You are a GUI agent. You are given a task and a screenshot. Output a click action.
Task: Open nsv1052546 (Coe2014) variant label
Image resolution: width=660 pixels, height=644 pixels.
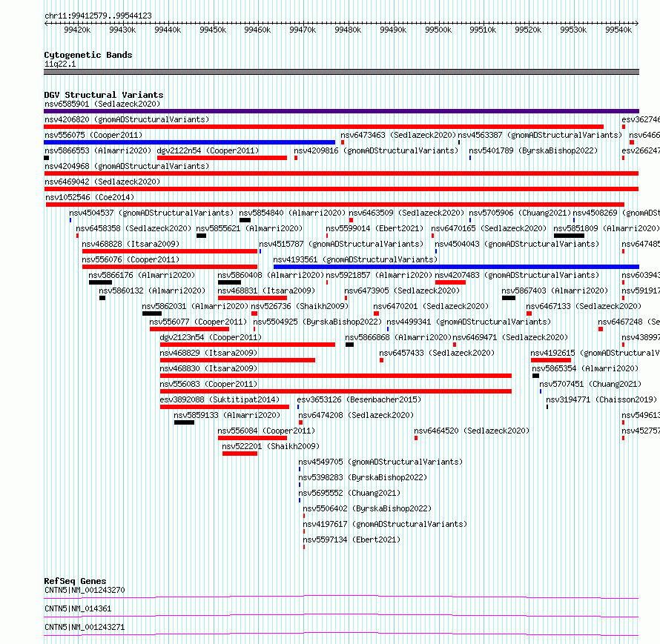tap(90, 197)
